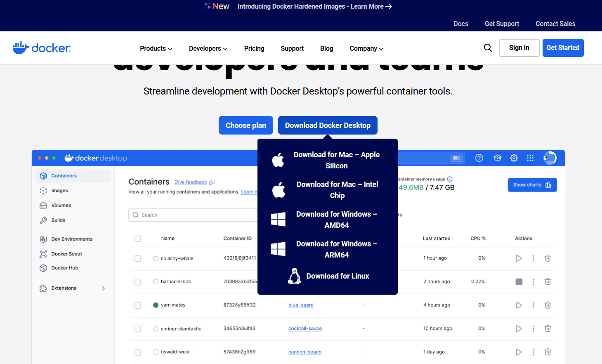Click the play icon for oswald-west
Viewport: 602px width, 364px height.
click(x=519, y=352)
